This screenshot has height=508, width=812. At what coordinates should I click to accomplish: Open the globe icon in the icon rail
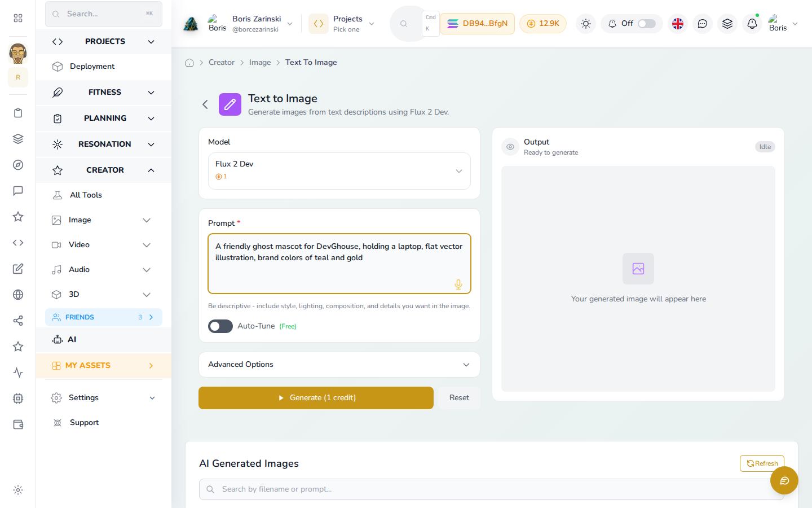coord(18,295)
